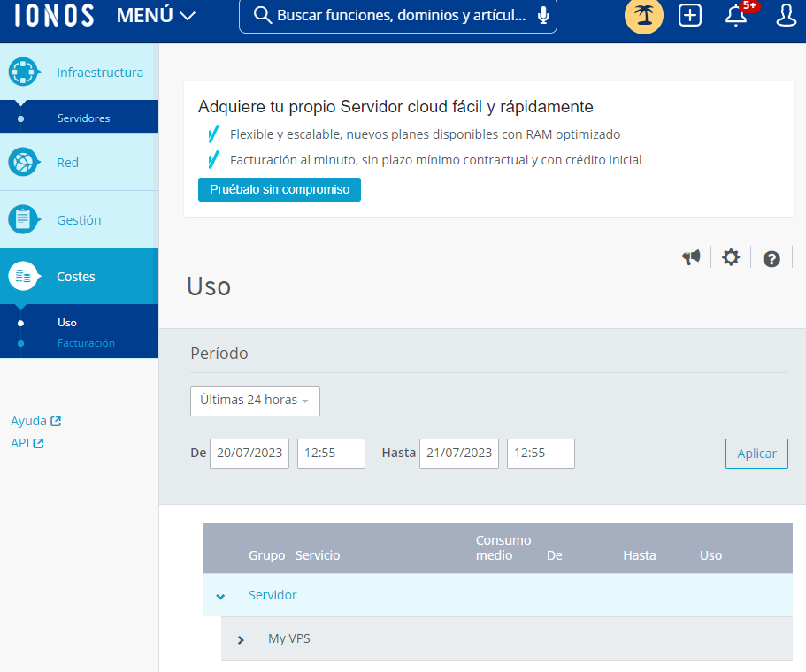Screen dimensions: 806x672
Task: Click the question mark help icon
Action: [771, 258]
